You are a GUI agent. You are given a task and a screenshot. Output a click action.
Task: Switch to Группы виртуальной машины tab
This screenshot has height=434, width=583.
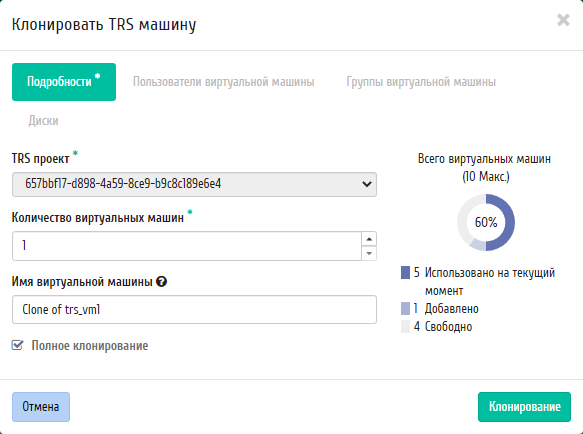421,82
